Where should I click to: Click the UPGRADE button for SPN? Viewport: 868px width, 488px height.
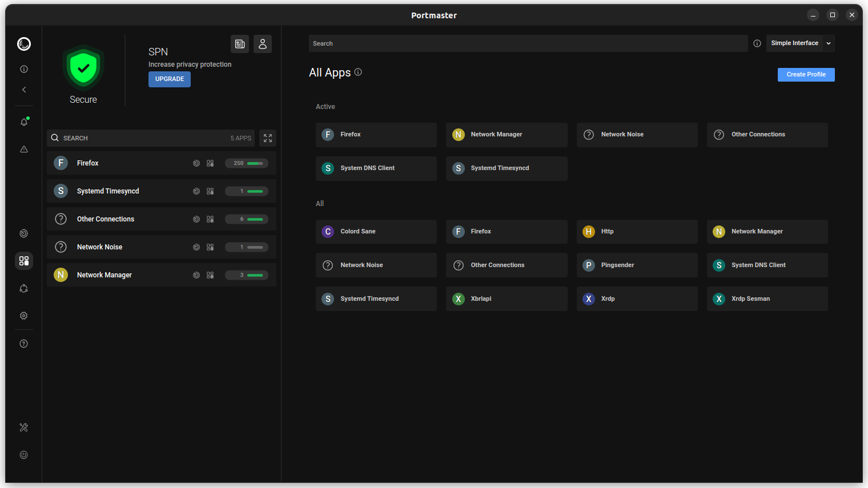[x=170, y=79]
